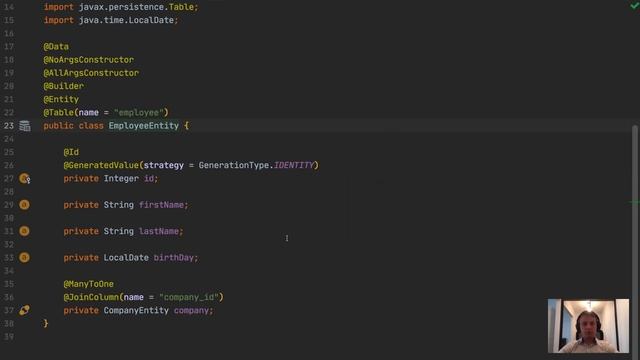Click the @JoinColumn annotation

[x=91, y=297]
